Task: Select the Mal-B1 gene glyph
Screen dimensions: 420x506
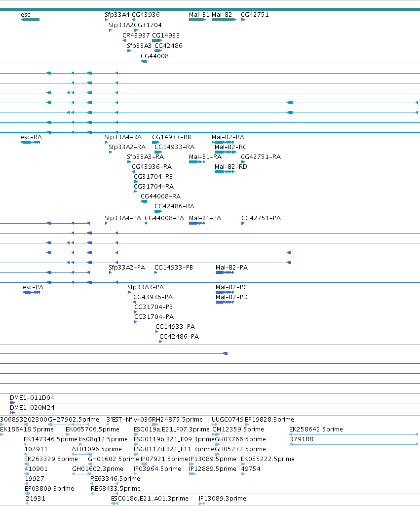Action: 197,20
